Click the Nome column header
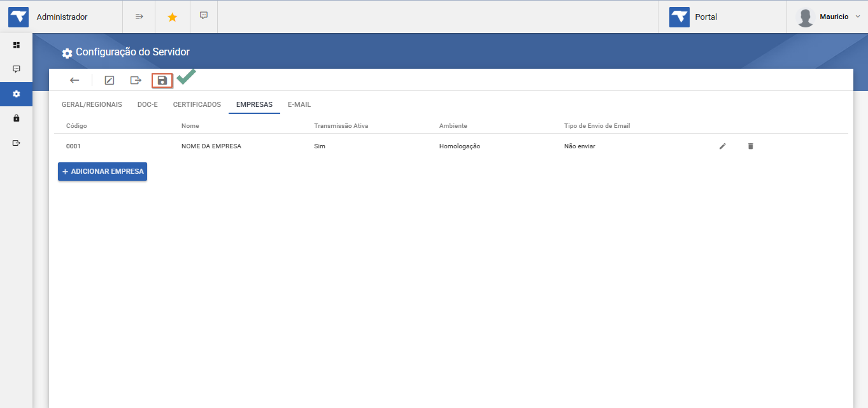 [x=190, y=125]
